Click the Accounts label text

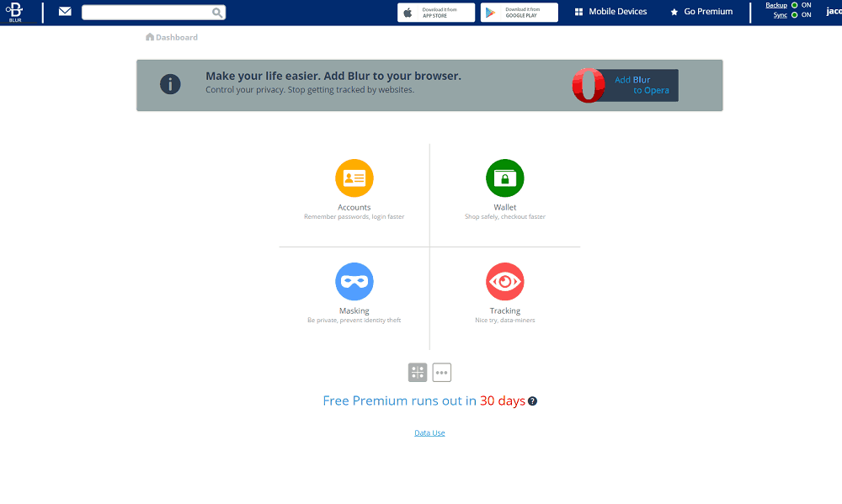point(354,207)
